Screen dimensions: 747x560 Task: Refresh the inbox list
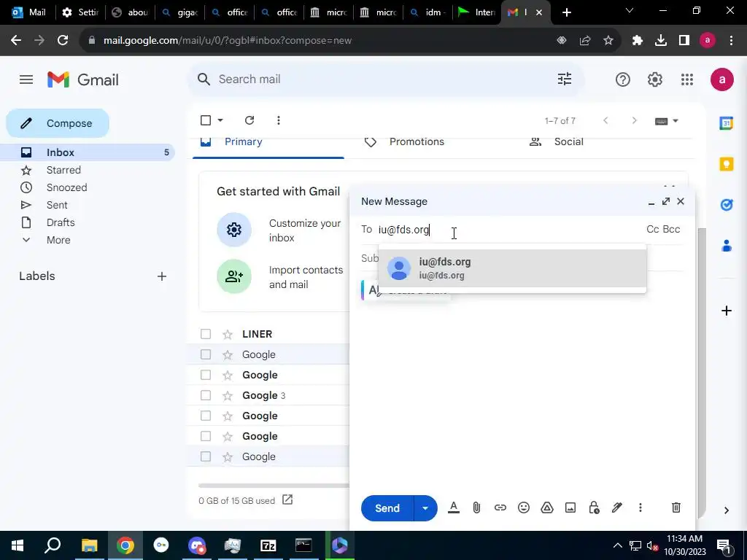click(249, 120)
